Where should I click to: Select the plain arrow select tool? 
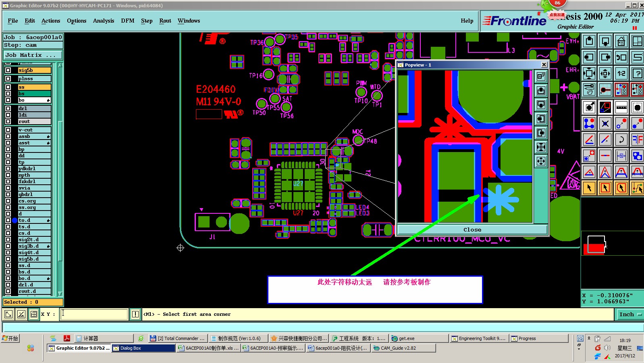tap(589, 188)
